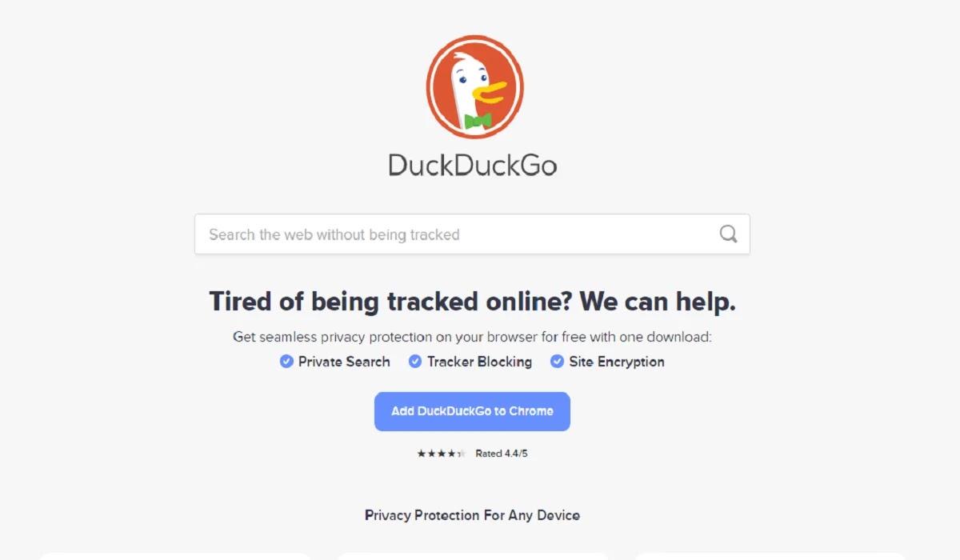This screenshot has height=560, width=960.
Task: Click the first star in the rating
Action: 421,454
